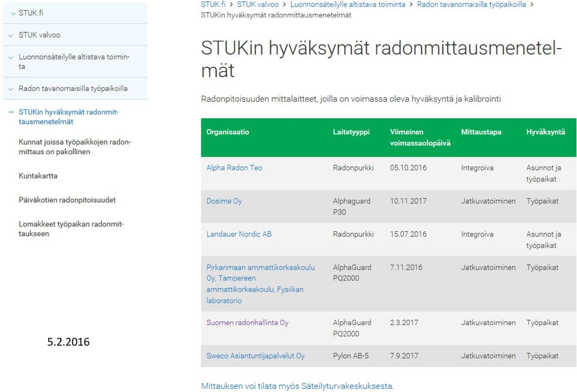Select the date 10.11.2017 in the table
Image resolution: width=577 pixels, height=392 pixels.
pyautogui.click(x=409, y=201)
